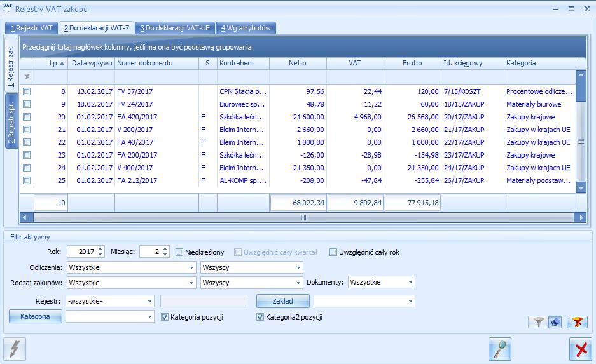The height and width of the screenshot is (364, 596).
Task: Enable Uwzględnij cały rok checkbox
Action: [x=333, y=252]
